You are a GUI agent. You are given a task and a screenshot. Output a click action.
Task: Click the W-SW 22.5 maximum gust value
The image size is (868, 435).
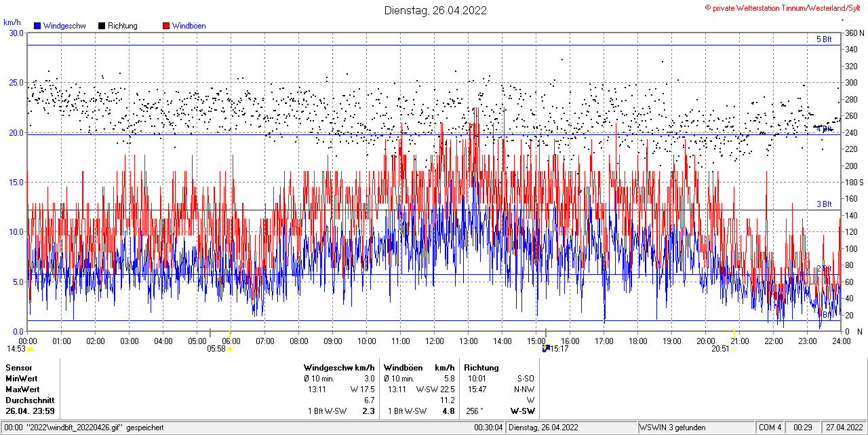click(x=435, y=390)
